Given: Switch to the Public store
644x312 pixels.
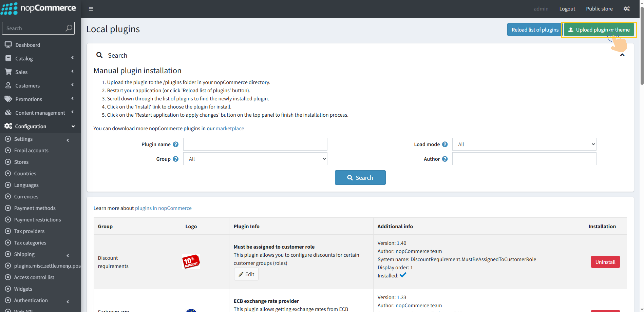Looking at the screenshot, I should click(x=599, y=8).
